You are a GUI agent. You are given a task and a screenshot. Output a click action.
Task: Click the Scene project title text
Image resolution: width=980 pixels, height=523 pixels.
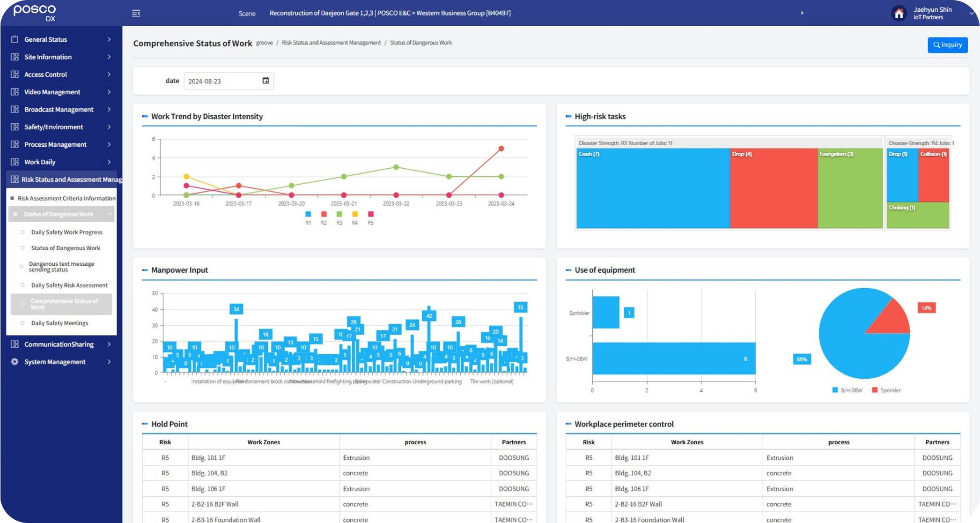[390, 13]
